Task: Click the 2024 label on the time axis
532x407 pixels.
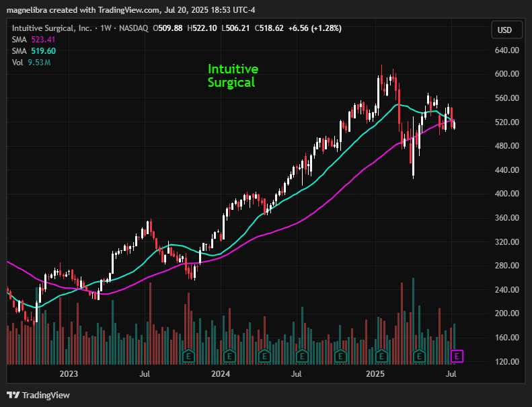Action: 221,374
